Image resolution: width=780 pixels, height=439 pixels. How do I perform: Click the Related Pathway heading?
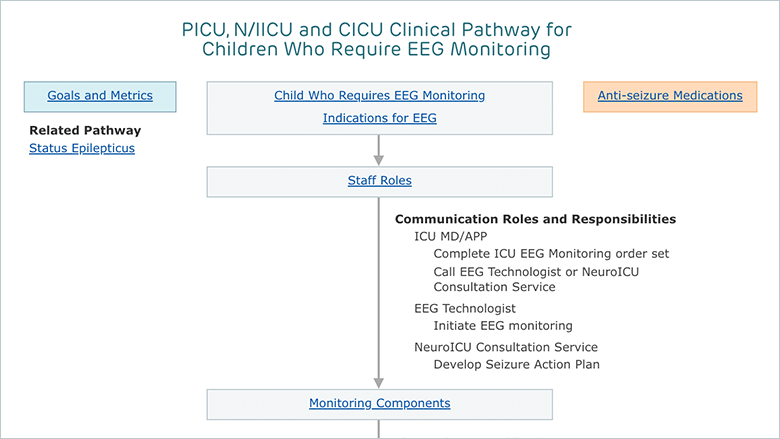point(85,130)
